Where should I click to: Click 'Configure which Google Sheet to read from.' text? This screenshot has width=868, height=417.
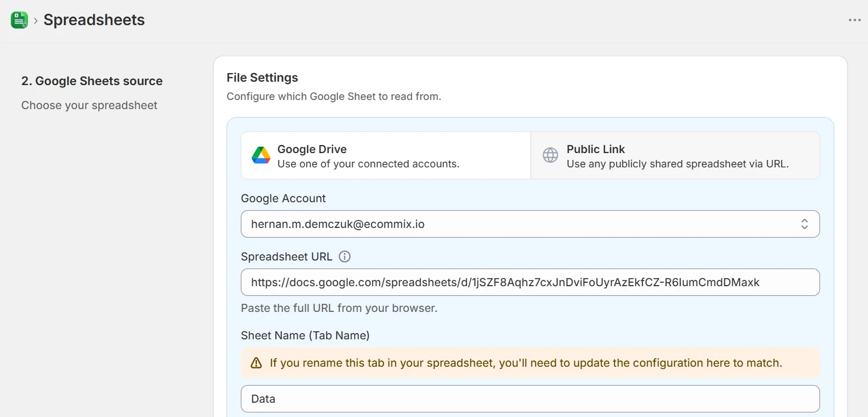pos(334,97)
